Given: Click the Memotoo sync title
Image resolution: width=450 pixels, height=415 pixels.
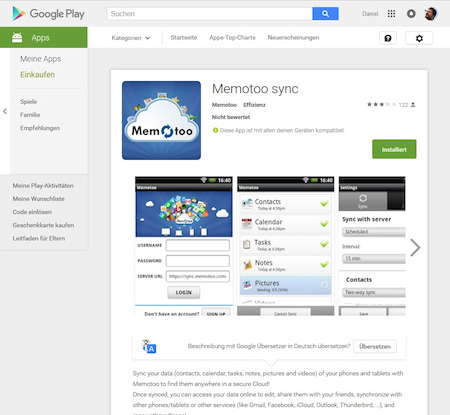Looking at the screenshot, I should coord(255,89).
